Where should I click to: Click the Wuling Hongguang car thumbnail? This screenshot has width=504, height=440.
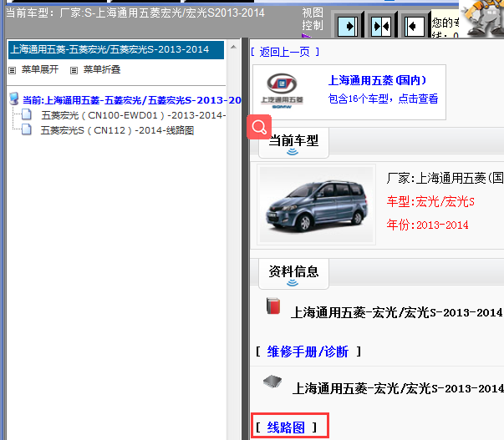coord(316,205)
